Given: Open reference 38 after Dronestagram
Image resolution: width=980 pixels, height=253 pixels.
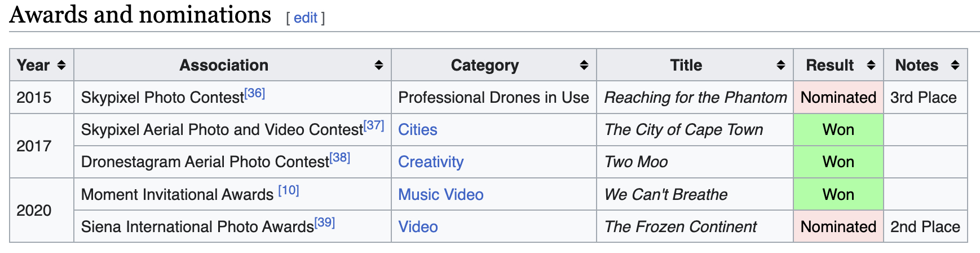Looking at the screenshot, I should [340, 158].
